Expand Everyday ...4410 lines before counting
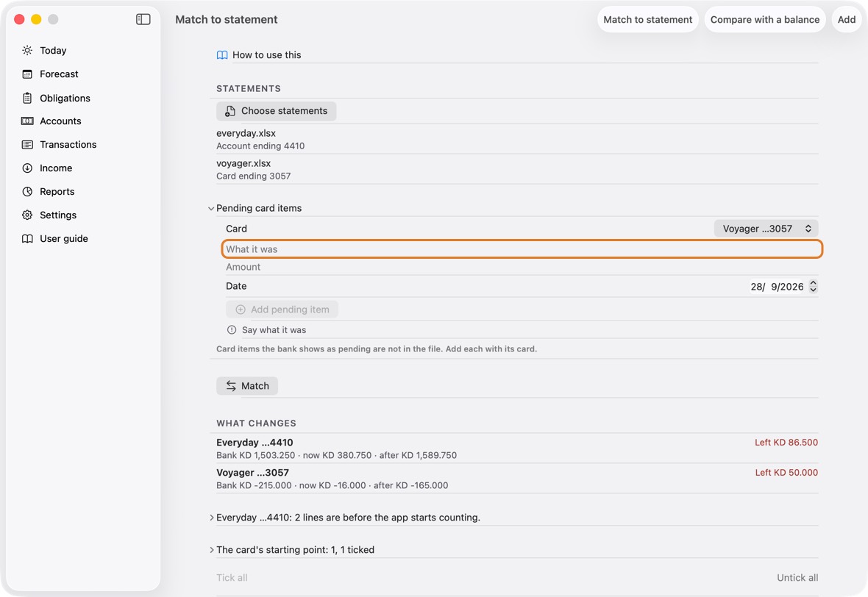This screenshot has width=868, height=597. (x=211, y=518)
